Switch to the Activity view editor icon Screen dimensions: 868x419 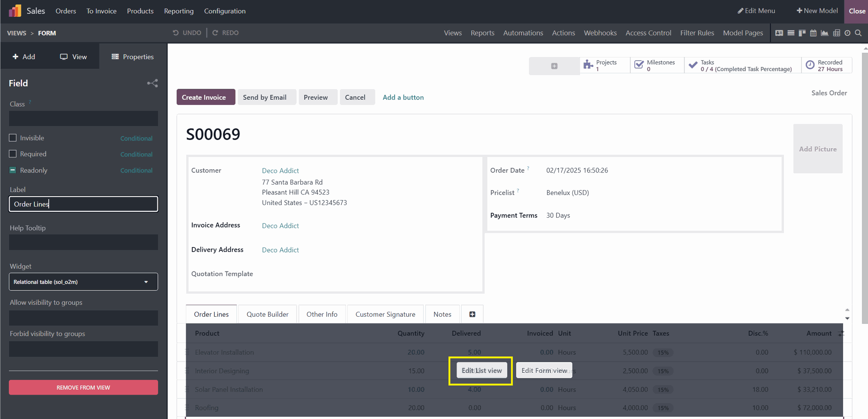pos(847,33)
